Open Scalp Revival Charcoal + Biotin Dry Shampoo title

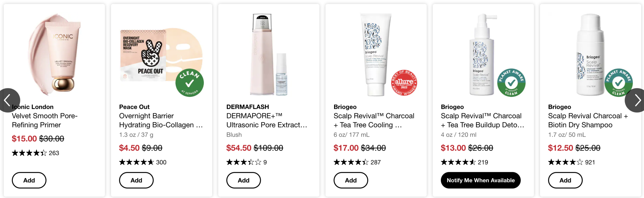588,120
